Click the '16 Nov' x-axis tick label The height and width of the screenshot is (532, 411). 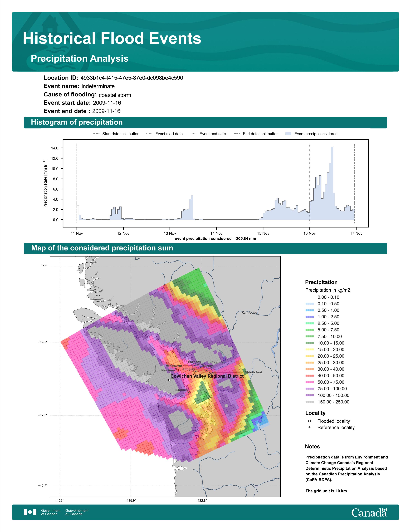tap(309, 233)
